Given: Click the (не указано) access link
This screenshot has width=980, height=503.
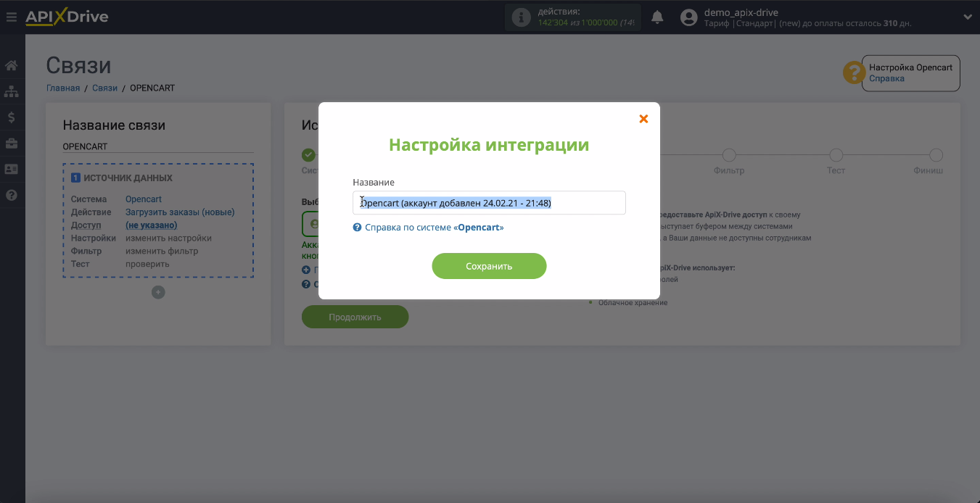Looking at the screenshot, I should point(152,225).
